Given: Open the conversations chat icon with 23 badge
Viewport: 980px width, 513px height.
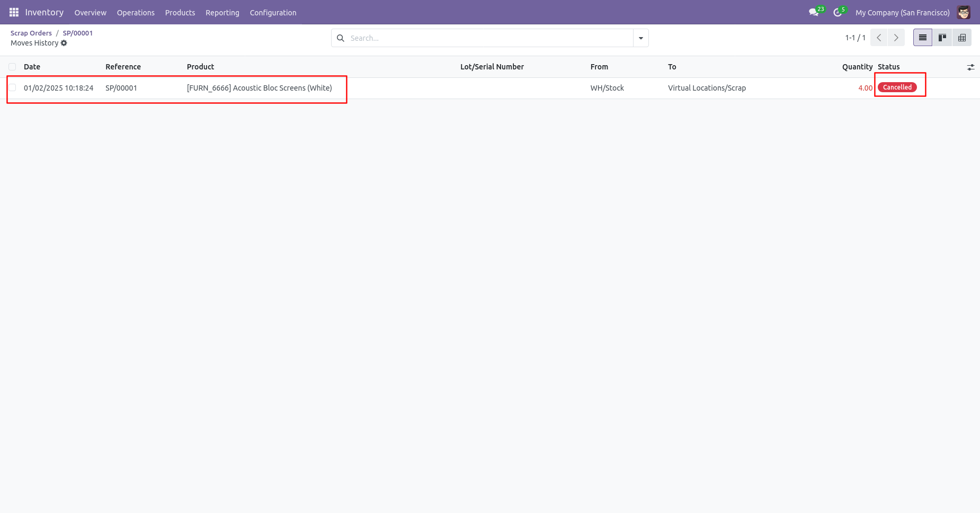Looking at the screenshot, I should (814, 12).
